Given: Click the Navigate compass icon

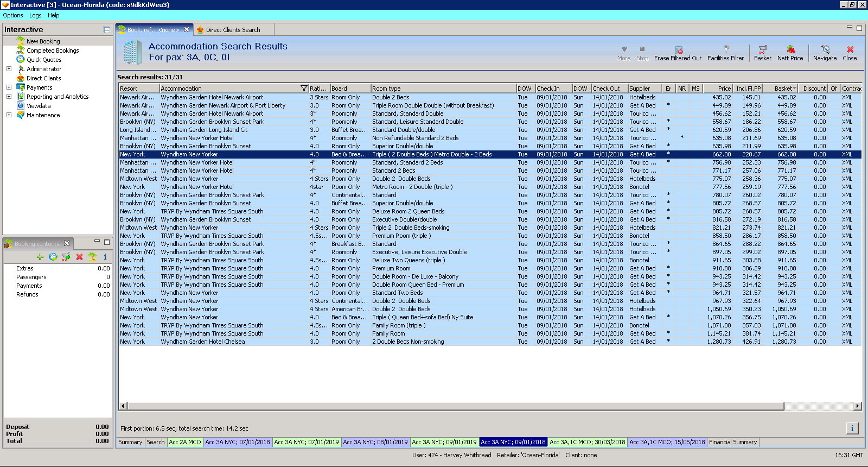Looking at the screenshot, I should 825,49.
